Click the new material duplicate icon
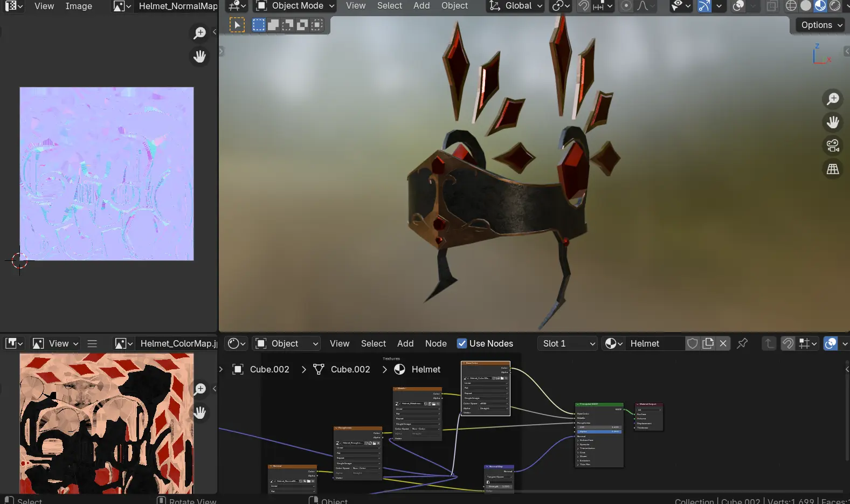The height and width of the screenshot is (504, 850). click(708, 343)
